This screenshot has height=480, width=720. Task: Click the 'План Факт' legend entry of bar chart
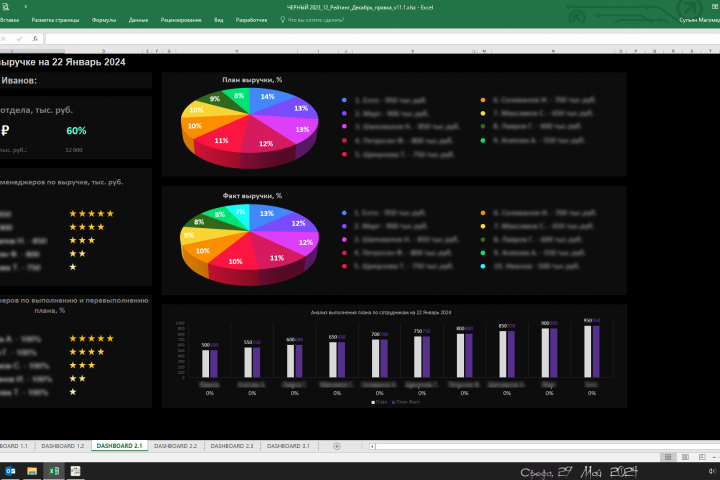(x=405, y=402)
